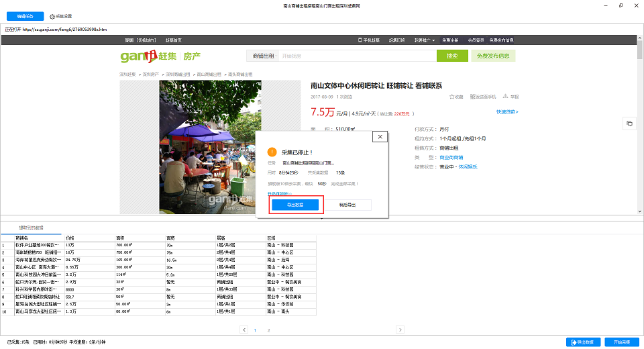Screen dimensions: 644x349
Task: Click 免费发布信息 in the dark top bar
Action: 502,40
